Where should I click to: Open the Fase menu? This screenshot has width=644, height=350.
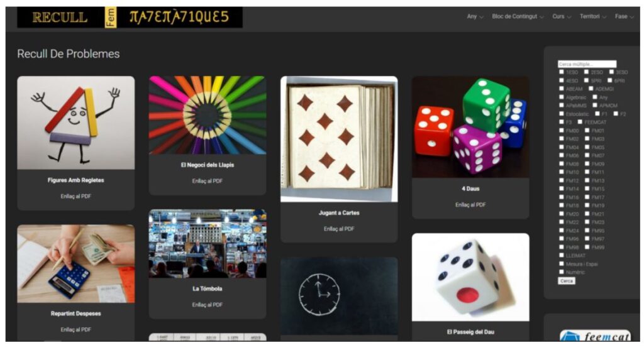(x=625, y=16)
